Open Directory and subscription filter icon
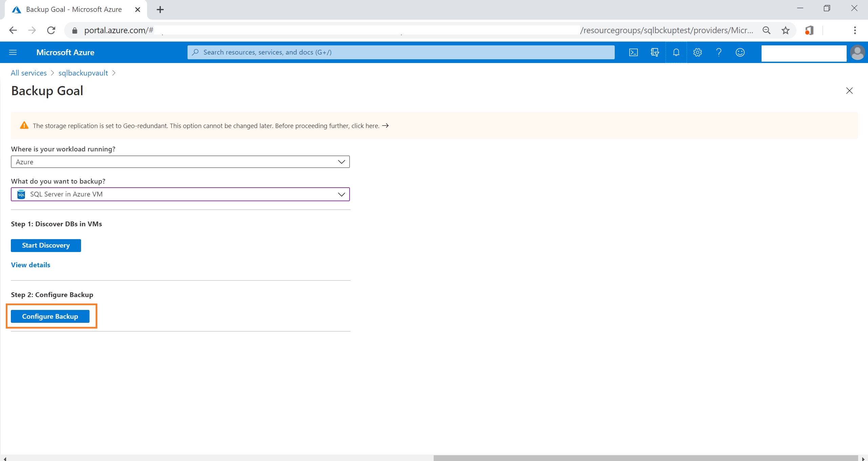The image size is (868, 461). click(654, 52)
